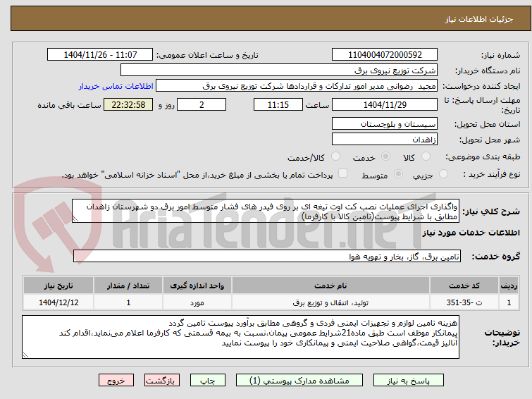
Task: Click the کد خدمت column header
Action: tap(464, 286)
